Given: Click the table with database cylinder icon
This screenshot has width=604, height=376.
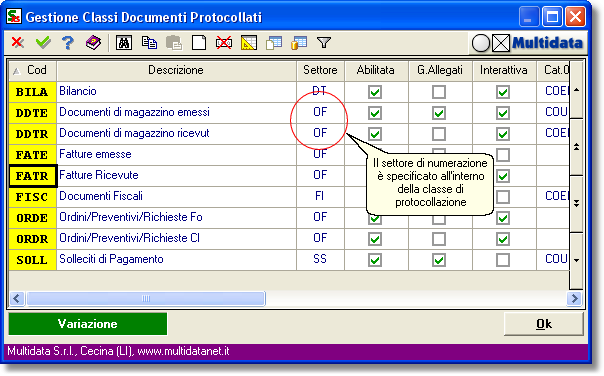Looking at the screenshot, I should point(299,43).
